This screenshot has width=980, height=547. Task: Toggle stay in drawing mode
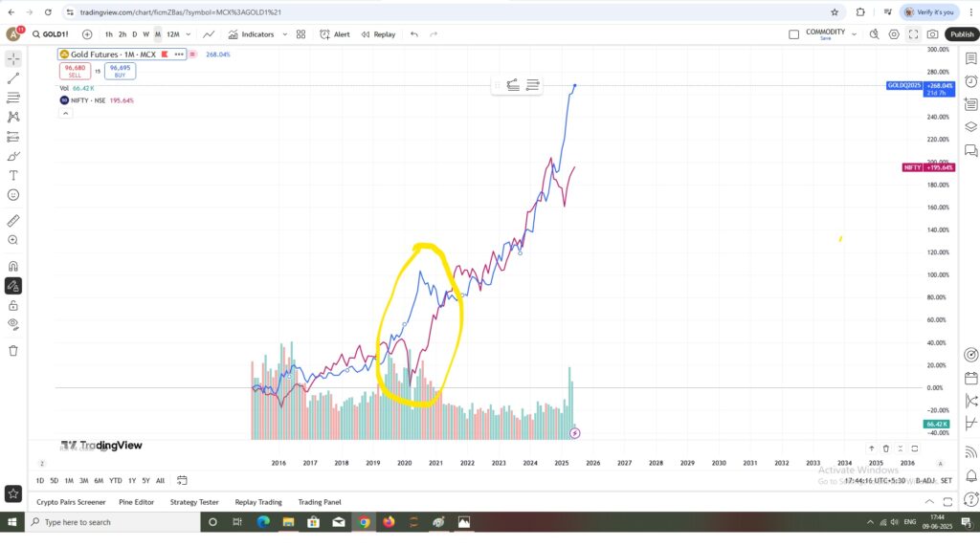[13, 286]
